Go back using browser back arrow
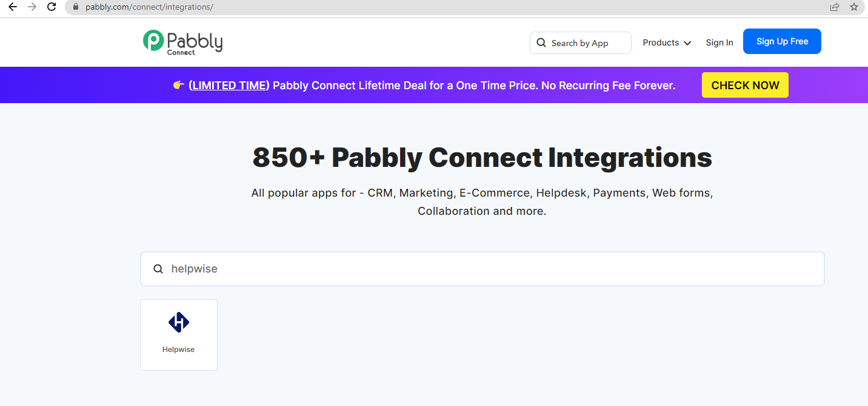The width and height of the screenshot is (868, 406). pos(12,7)
